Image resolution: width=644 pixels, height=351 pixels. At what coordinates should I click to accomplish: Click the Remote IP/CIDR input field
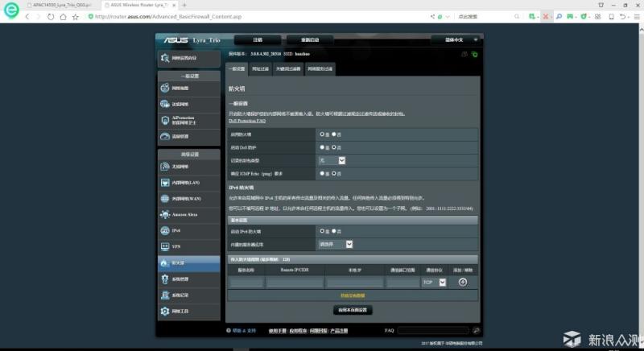tap(295, 283)
